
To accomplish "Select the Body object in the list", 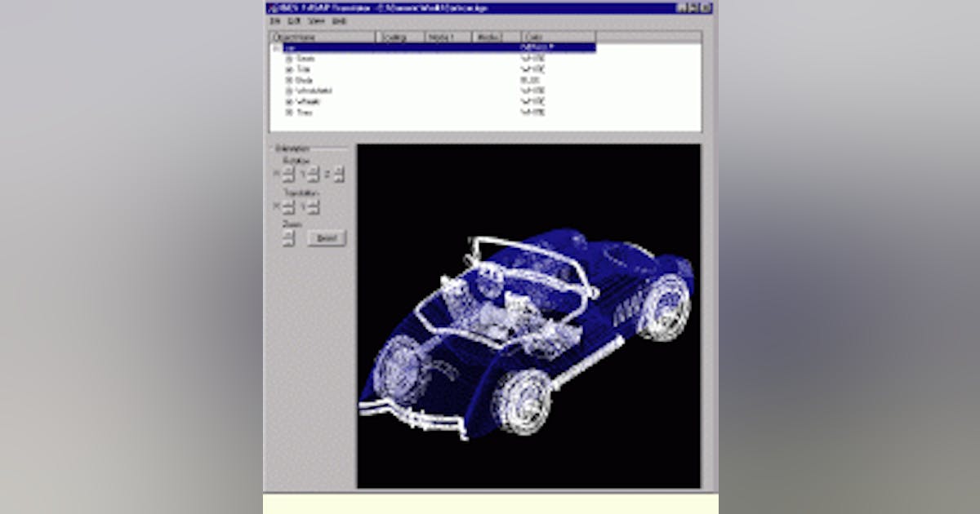I will point(310,79).
